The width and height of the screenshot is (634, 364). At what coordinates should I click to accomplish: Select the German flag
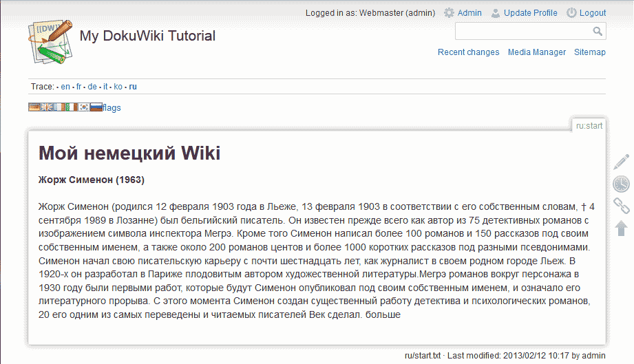coord(34,107)
